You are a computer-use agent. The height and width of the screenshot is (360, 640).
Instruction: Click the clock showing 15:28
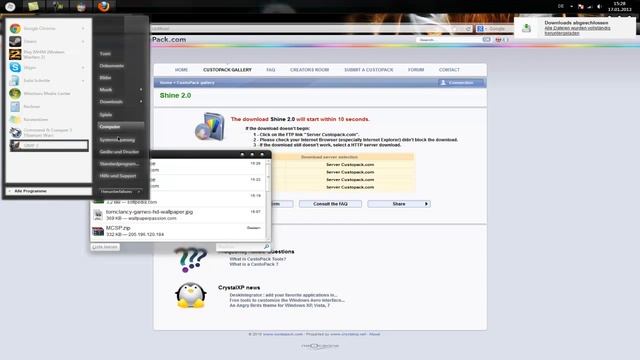pyautogui.click(x=620, y=6)
